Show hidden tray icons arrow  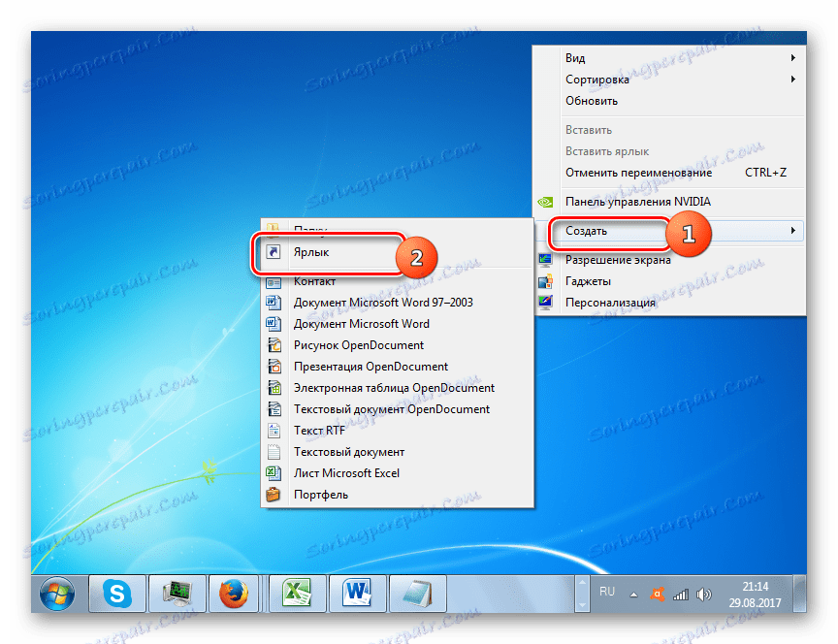[x=633, y=595]
